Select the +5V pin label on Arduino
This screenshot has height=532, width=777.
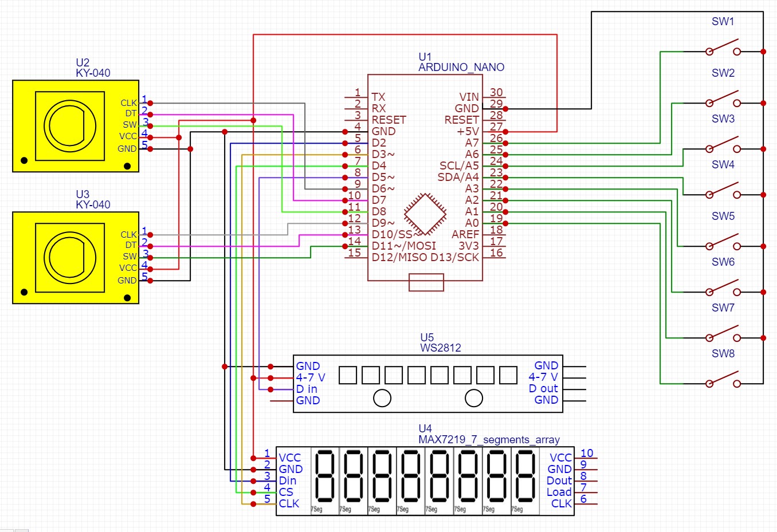[x=468, y=132]
